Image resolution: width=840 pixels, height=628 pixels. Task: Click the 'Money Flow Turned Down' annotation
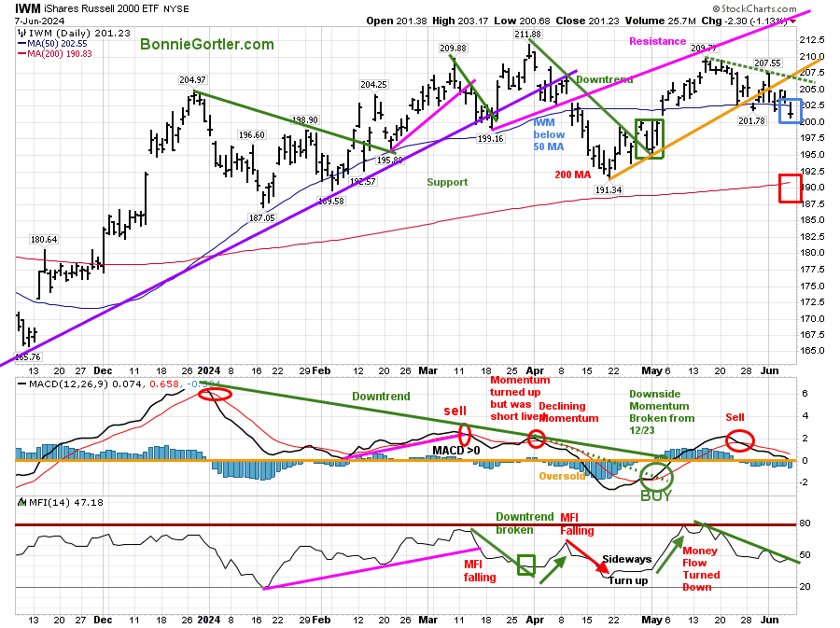[x=701, y=568]
